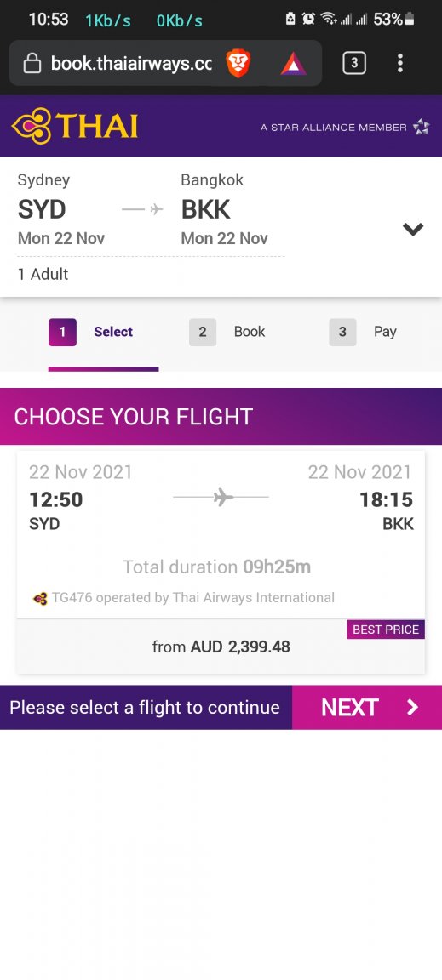Click the NEXT button
442x980 pixels.
[x=367, y=708]
